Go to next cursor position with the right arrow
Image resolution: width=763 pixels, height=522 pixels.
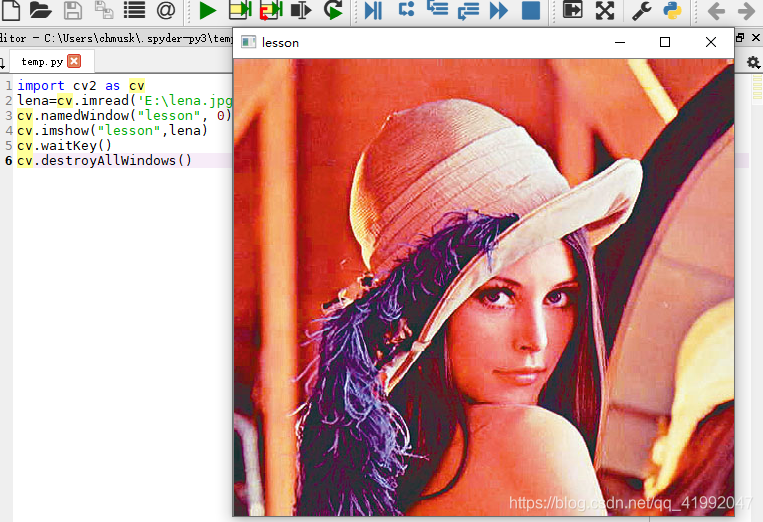click(x=746, y=11)
